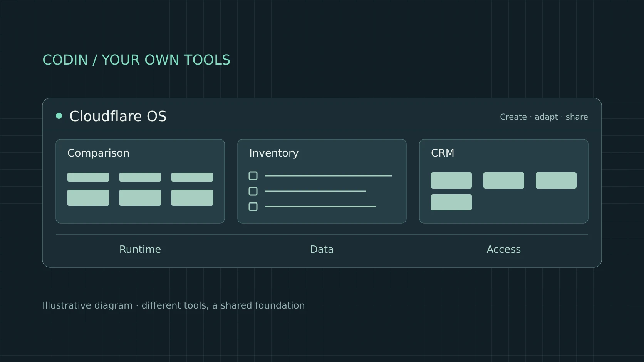Click the Cloudflare OS heading
644x362 pixels.
tap(118, 116)
